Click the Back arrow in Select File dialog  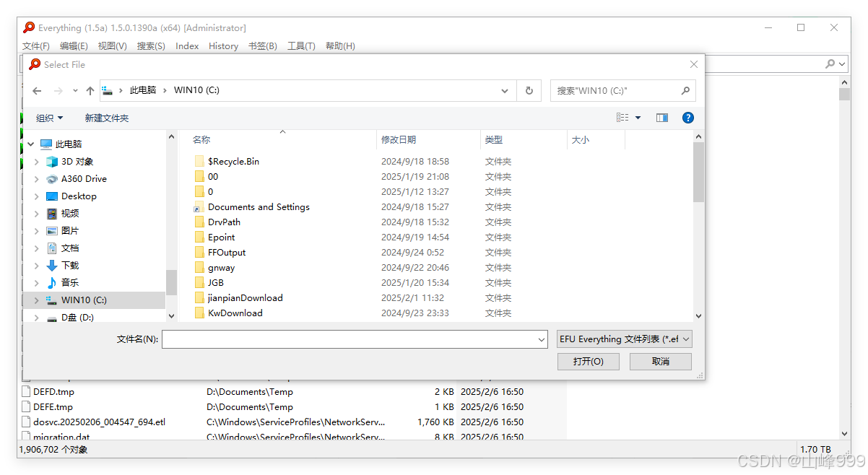click(x=37, y=91)
